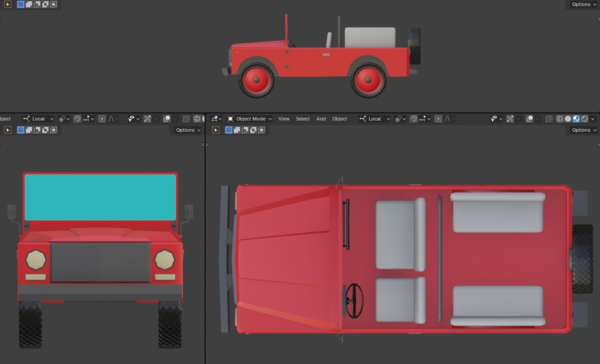Choose Subtract Selection mode in the top-view viewport
This screenshot has height=364, width=600.
[245, 130]
